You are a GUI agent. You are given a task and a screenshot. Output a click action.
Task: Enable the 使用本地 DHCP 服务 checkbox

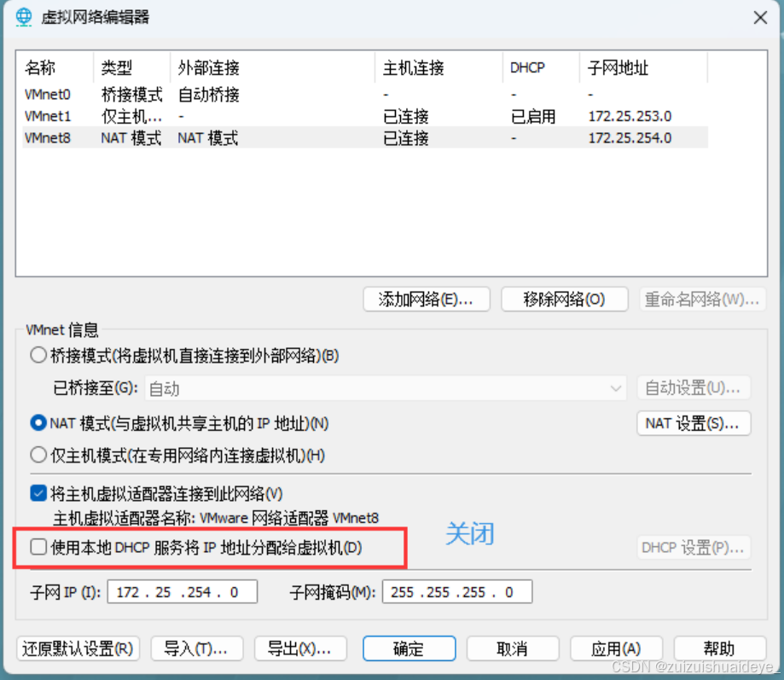point(38,547)
